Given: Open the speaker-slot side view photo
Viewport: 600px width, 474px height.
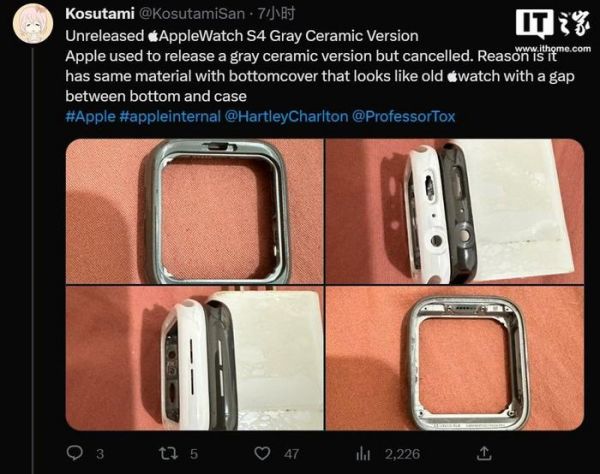Looking at the screenshot, I should click(x=194, y=358).
